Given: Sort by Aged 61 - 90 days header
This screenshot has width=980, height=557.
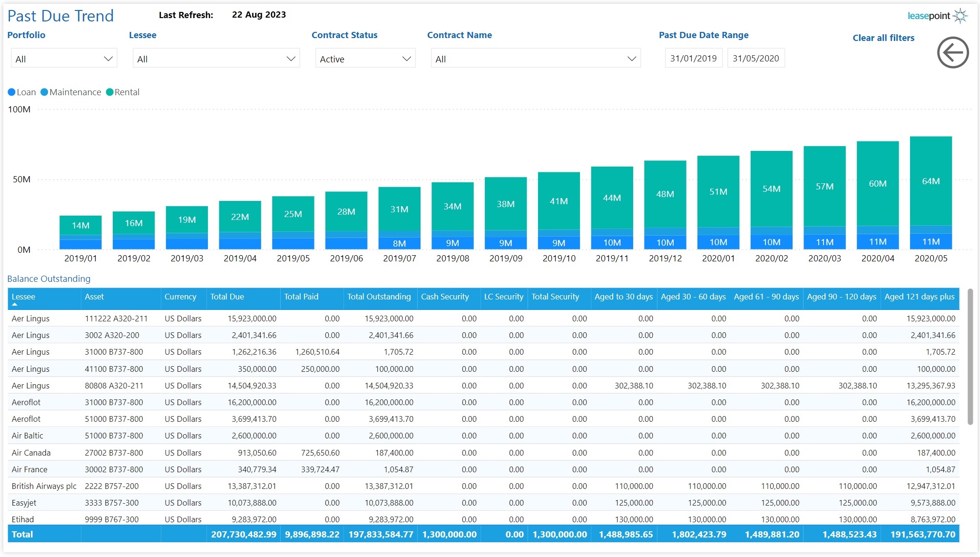Looking at the screenshot, I should pos(767,298).
